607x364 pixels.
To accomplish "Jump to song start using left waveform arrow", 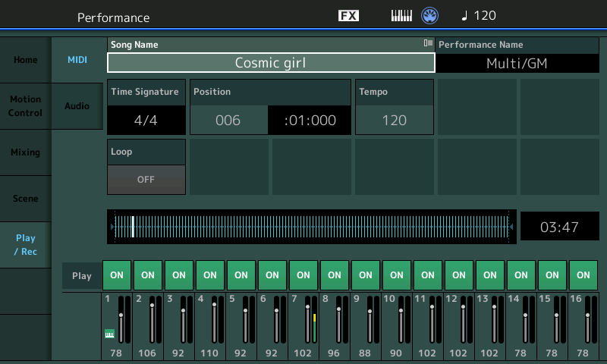I will pos(112,227).
